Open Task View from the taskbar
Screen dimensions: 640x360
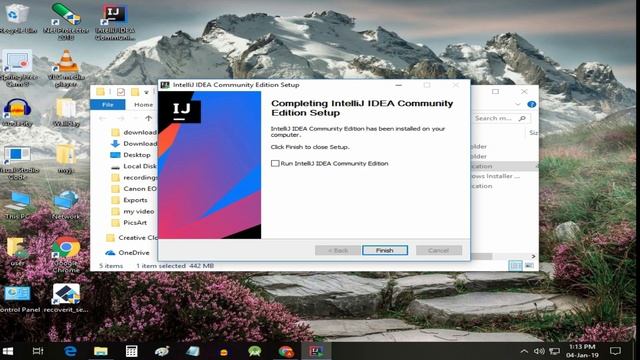38,351
